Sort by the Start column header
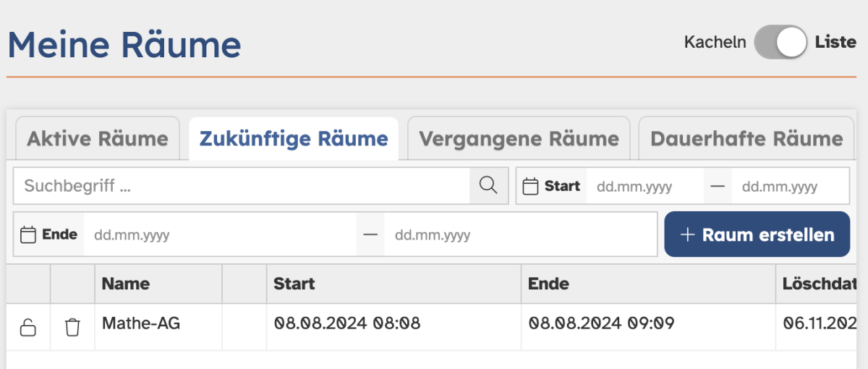 click(294, 284)
